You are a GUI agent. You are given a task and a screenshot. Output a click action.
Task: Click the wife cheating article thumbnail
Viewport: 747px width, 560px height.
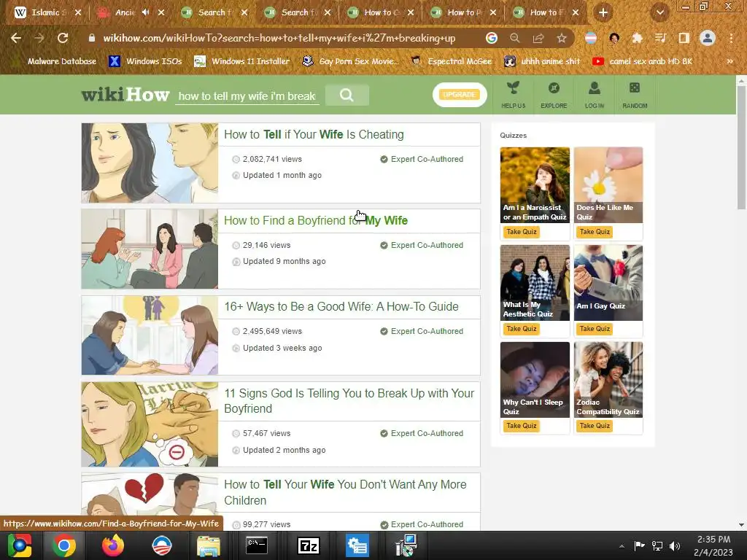(x=150, y=163)
